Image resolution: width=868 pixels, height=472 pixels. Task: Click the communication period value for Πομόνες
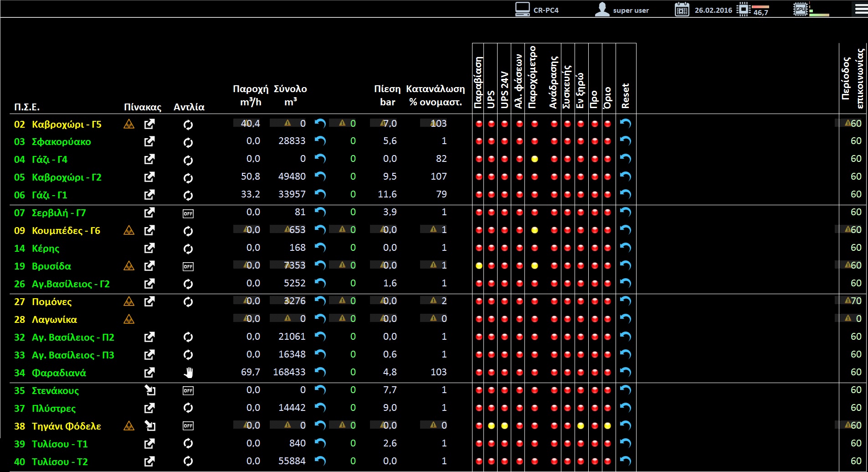pyautogui.click(x=856, y=301)
